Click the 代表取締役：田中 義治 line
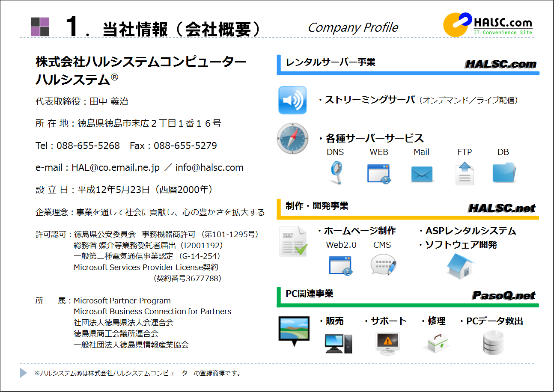The height and width of the screenshot is (392, 554). click(x=82, y=101)
